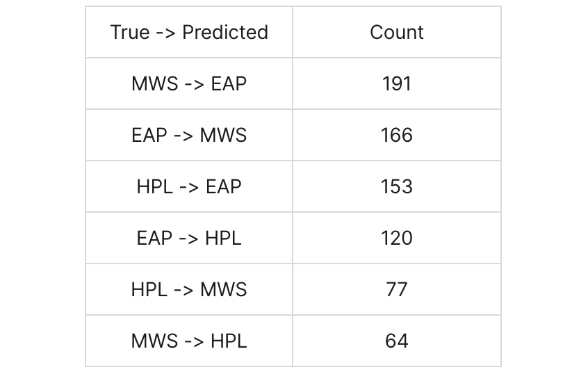Click "HPL" in the EAP -> HPL row
Image resolution: width=588 pixels, height=372 pixels.
(223, 238)
